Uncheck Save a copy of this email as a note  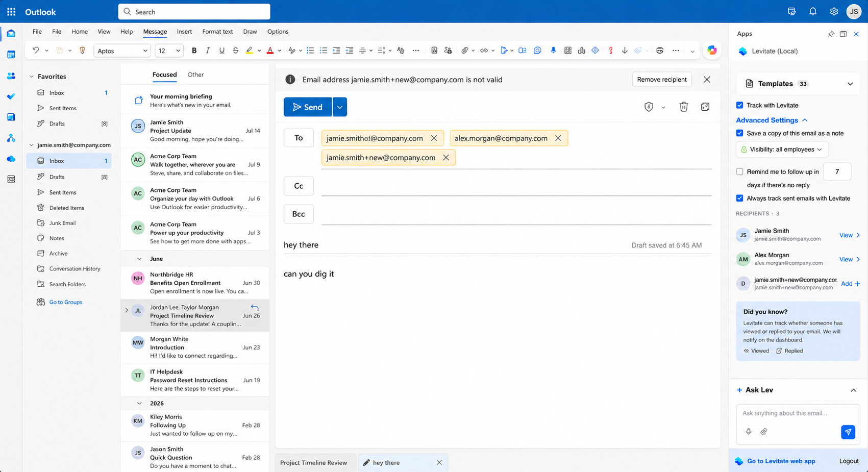tap(739, 133)
